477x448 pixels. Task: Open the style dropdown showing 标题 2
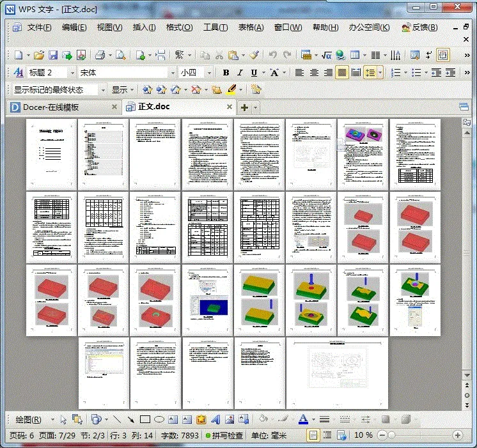coord(72,73)
